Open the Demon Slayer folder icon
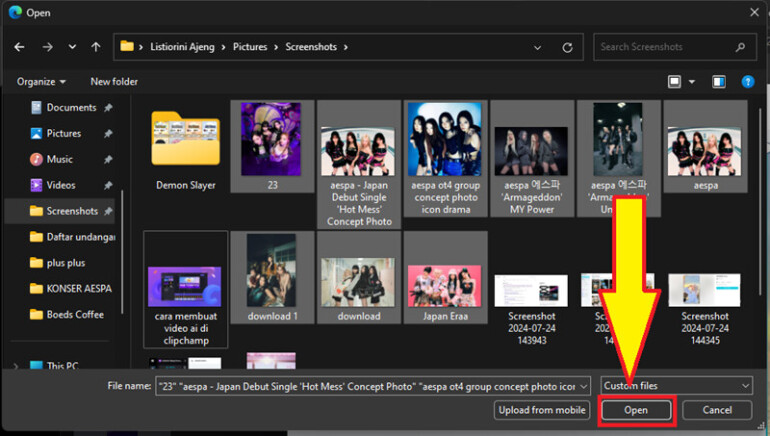This screenshot has width=770, height=436. [x=186, y=139]
